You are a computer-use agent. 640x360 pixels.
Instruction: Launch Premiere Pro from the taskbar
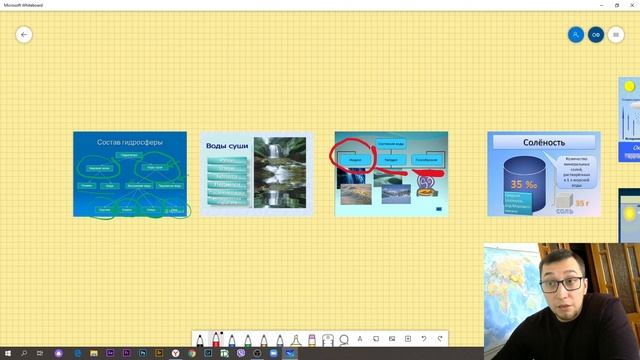[x=127, y=353]
